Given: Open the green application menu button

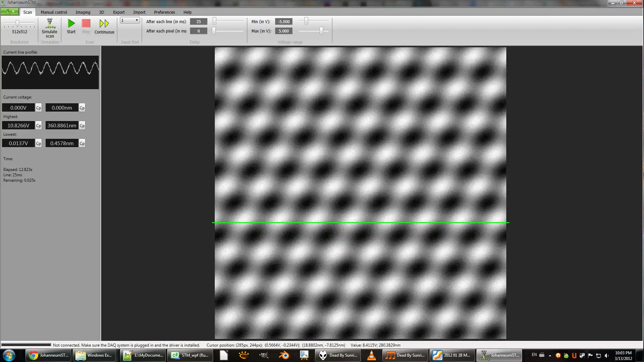Looking at the screenshot, I should point(9,11).
